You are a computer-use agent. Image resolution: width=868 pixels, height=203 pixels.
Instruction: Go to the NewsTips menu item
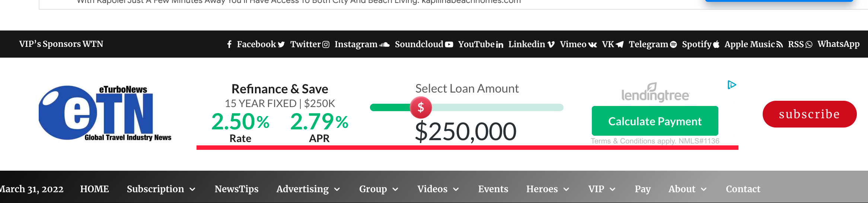pyautogui.click(x=237, y=189)
